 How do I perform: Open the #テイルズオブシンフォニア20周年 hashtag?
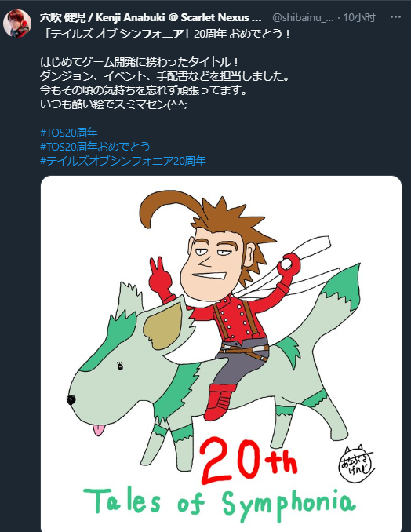(123, 161)
